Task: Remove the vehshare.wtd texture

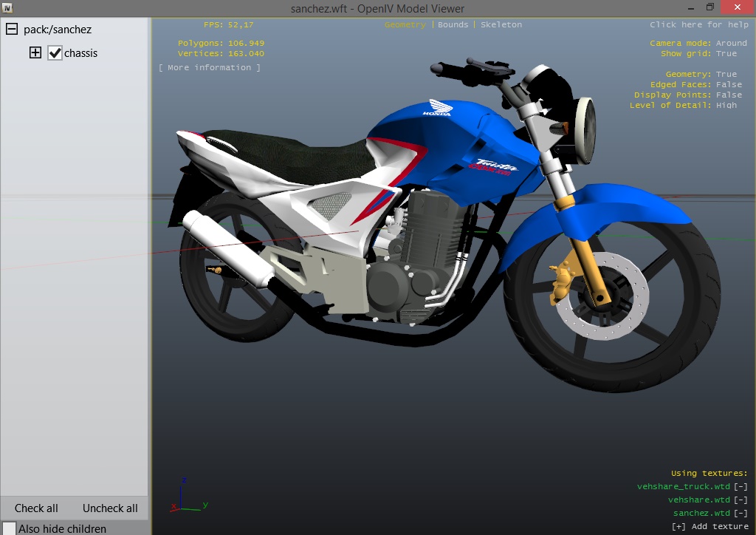Action: tap(740, 500)
